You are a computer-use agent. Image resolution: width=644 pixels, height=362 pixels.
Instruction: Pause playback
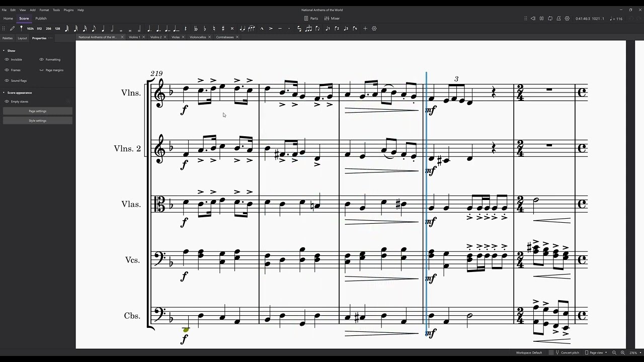point(541,19)
